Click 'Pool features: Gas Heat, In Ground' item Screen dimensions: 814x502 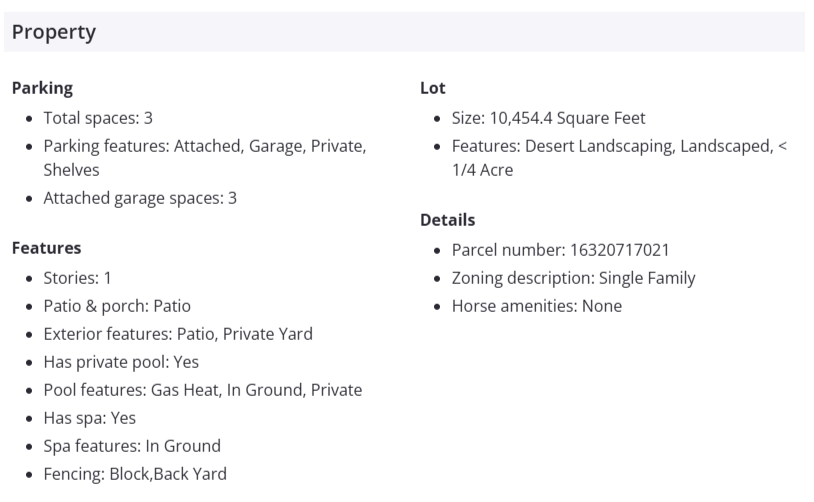[202, 389]
